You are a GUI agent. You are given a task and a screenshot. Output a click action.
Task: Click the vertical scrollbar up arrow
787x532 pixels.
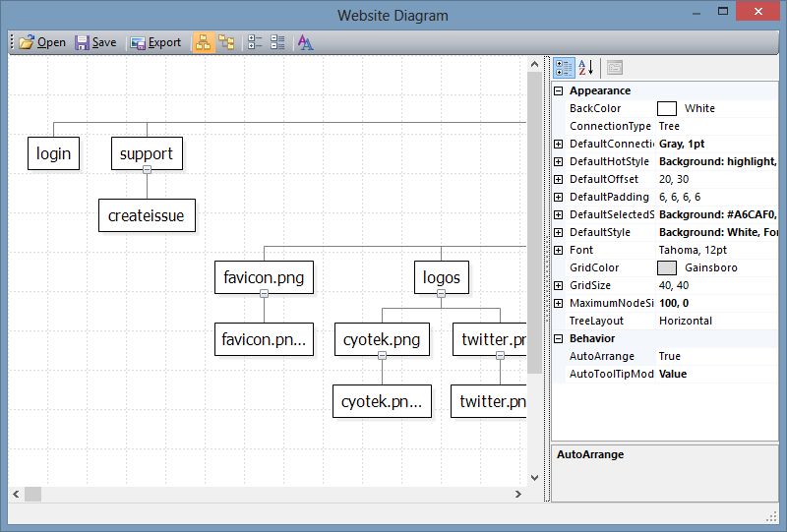[x=534, y=64]
